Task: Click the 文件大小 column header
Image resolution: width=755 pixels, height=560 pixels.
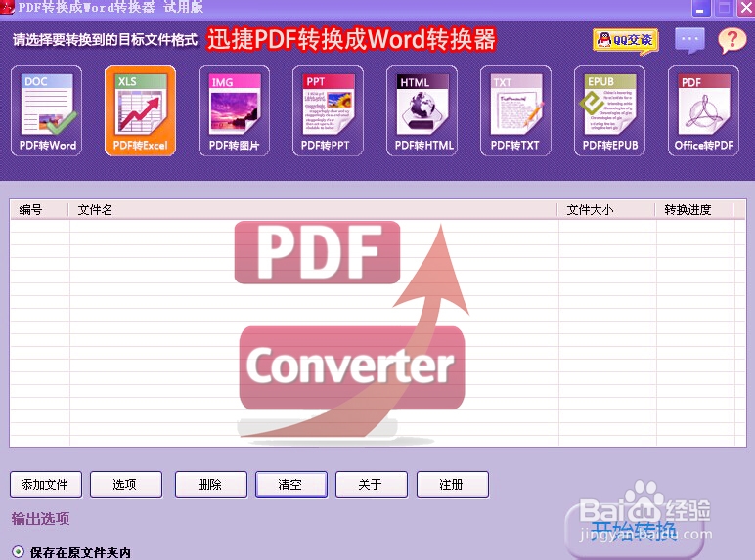Action: point(606,210)
